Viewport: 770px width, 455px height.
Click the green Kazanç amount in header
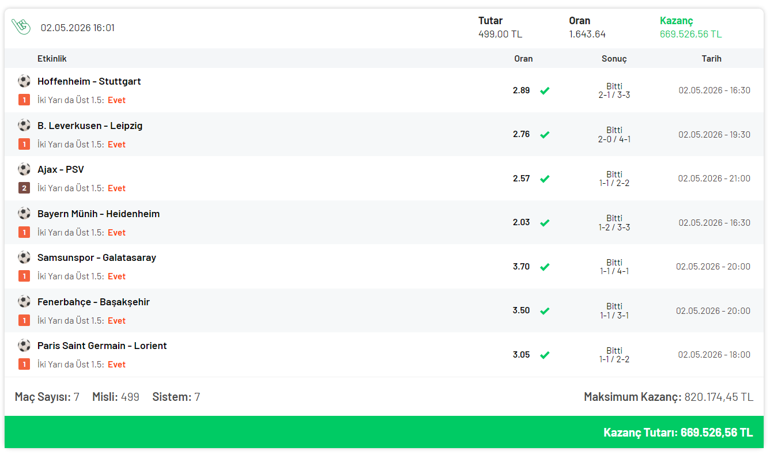pos(690,34)
